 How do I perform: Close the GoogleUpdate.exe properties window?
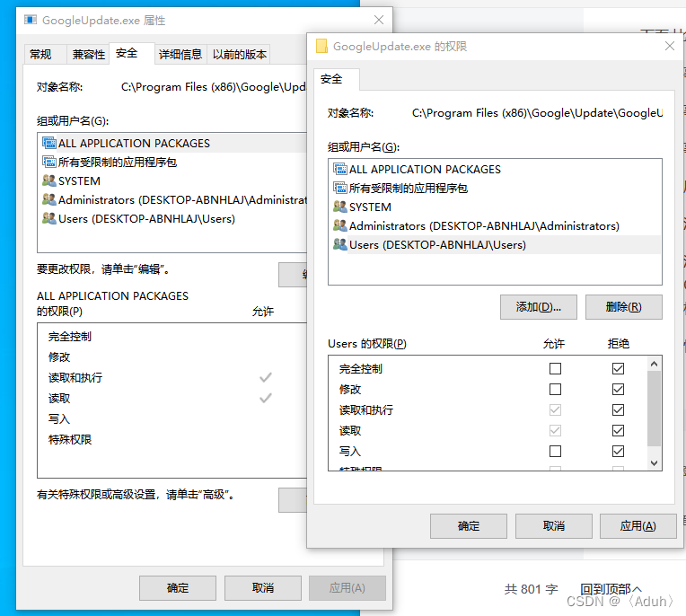coord(379,20)
